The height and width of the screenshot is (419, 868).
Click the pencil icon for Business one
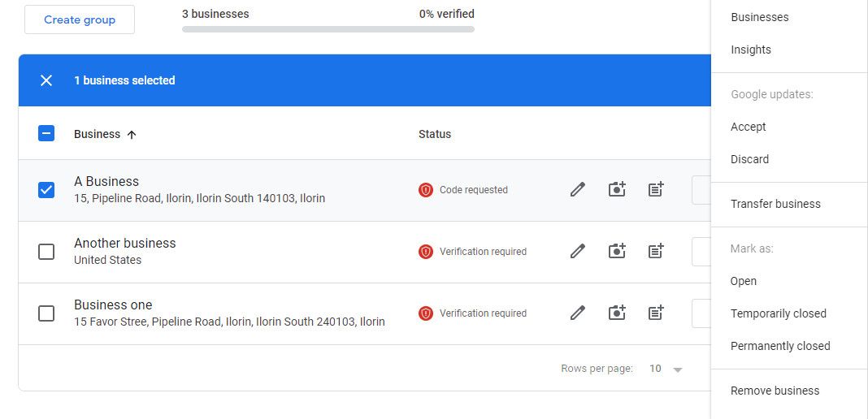point(577,313)
